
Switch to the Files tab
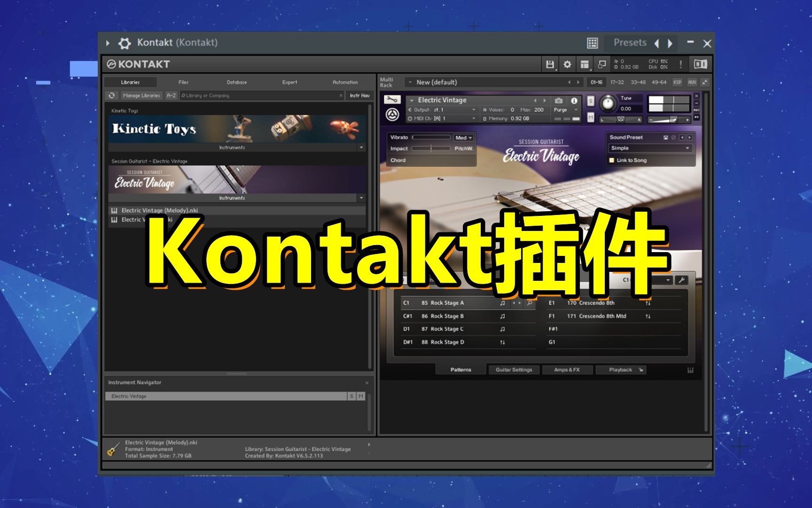click(x=183, y=82)
